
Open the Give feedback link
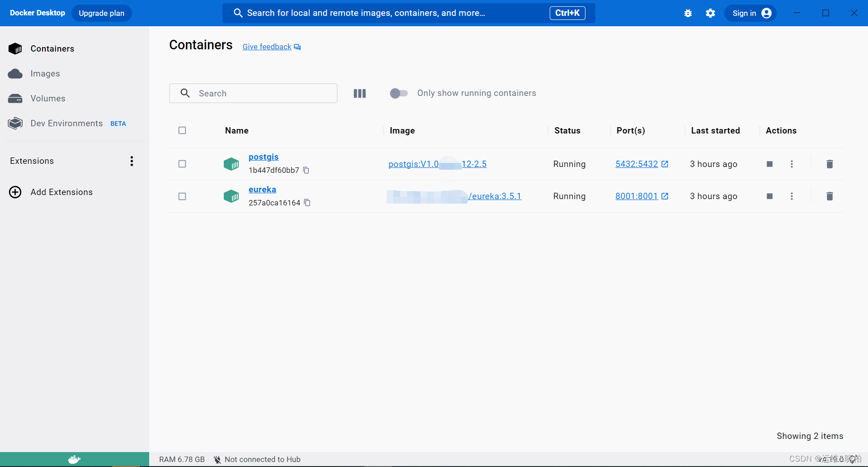click(267, 47)
